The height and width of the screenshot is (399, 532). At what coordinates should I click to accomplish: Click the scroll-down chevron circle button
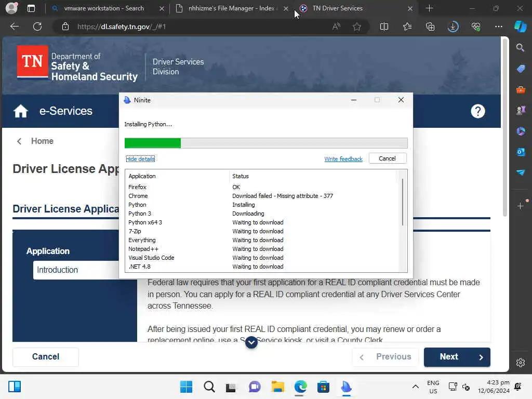click(251, 342)
